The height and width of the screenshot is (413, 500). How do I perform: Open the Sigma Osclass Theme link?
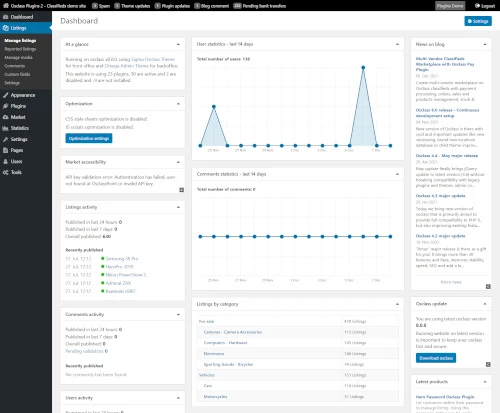click(153, 59)
